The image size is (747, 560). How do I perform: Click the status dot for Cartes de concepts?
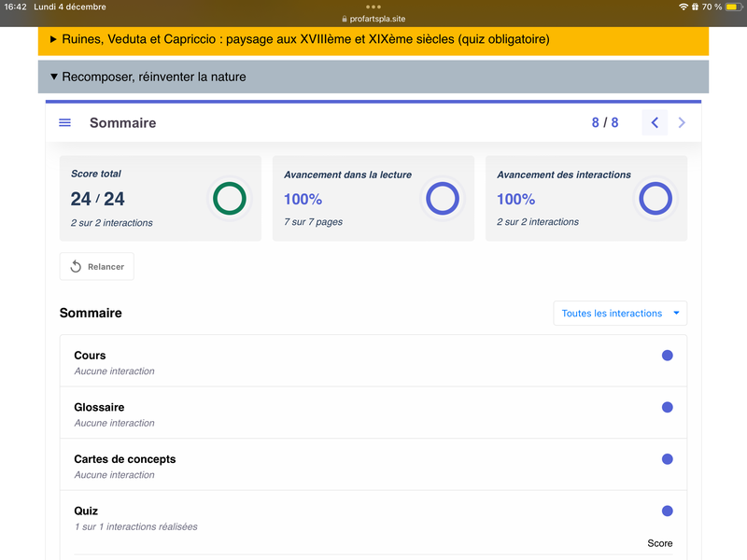(x=667, y=459)
